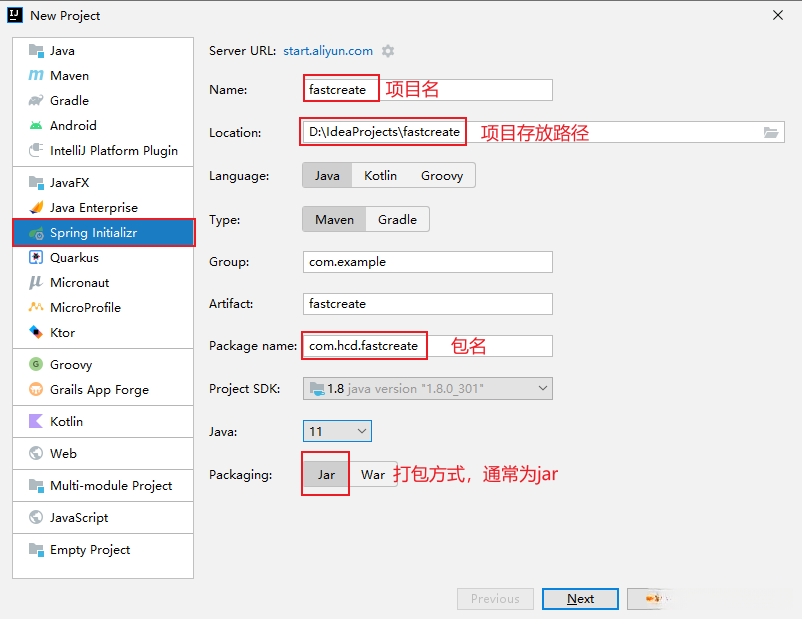
Task: Click the Gradle elephant icon
Action: click(x=36, y=100)
